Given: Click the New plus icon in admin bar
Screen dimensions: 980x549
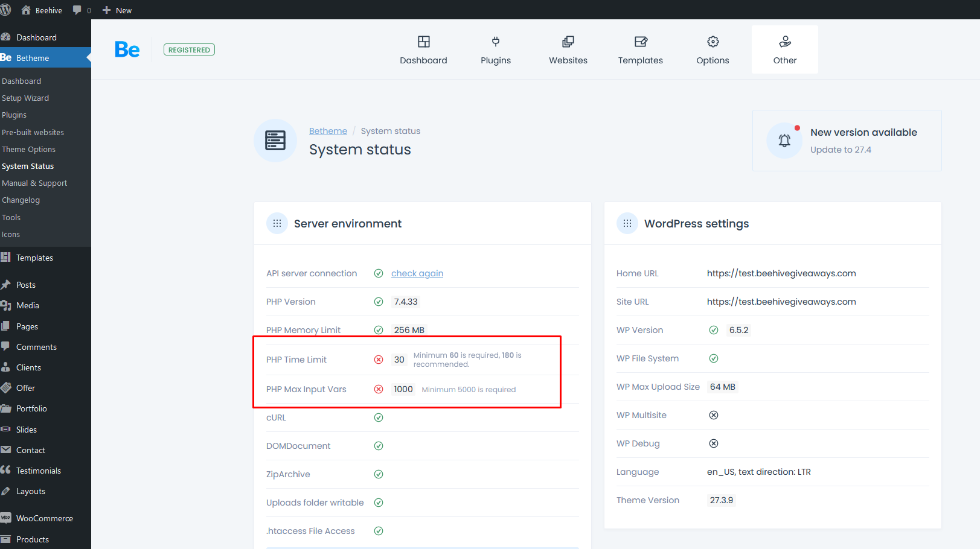Looking at the screenshot, I should [x=107, y=10].
